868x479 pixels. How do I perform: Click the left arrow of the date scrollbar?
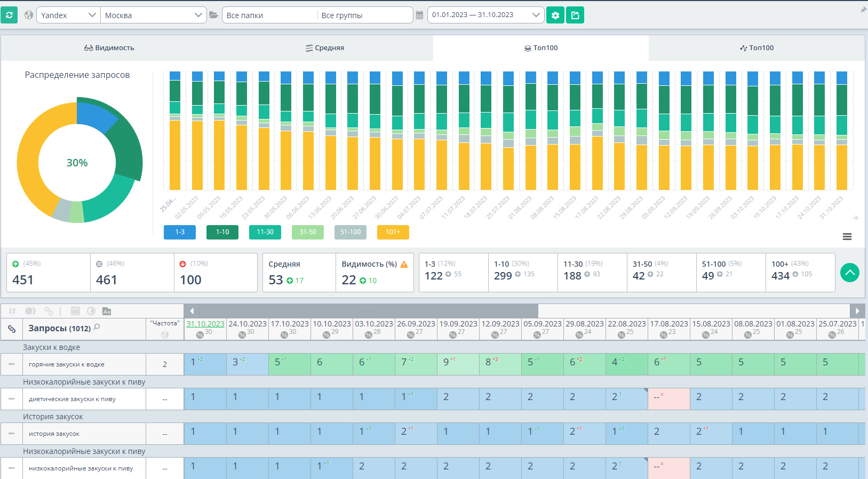click(x=192, y=310)
